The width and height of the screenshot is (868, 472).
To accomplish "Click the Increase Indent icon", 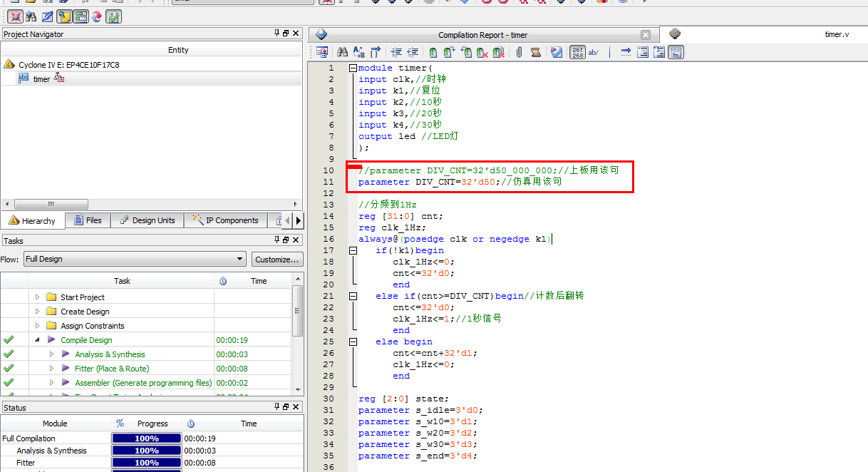I will click(x=396, y=52).
